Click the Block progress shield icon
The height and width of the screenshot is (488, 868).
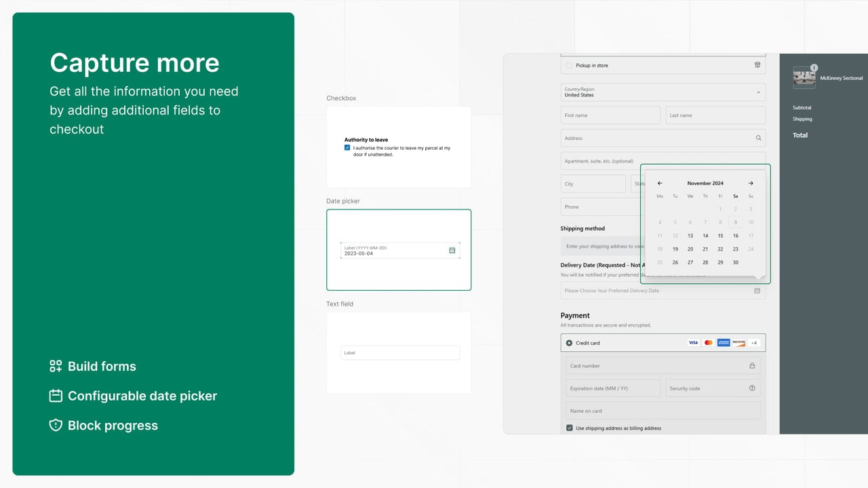pos(56,426)
